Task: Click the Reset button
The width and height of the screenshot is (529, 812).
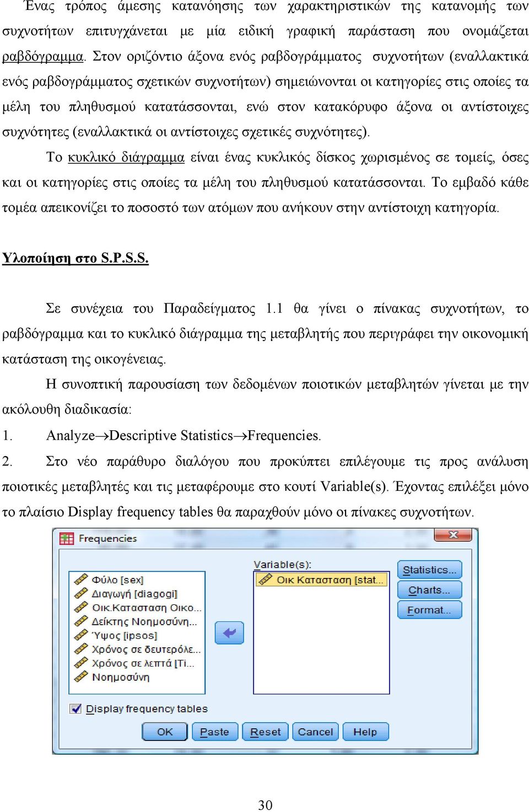Action: 265,732
